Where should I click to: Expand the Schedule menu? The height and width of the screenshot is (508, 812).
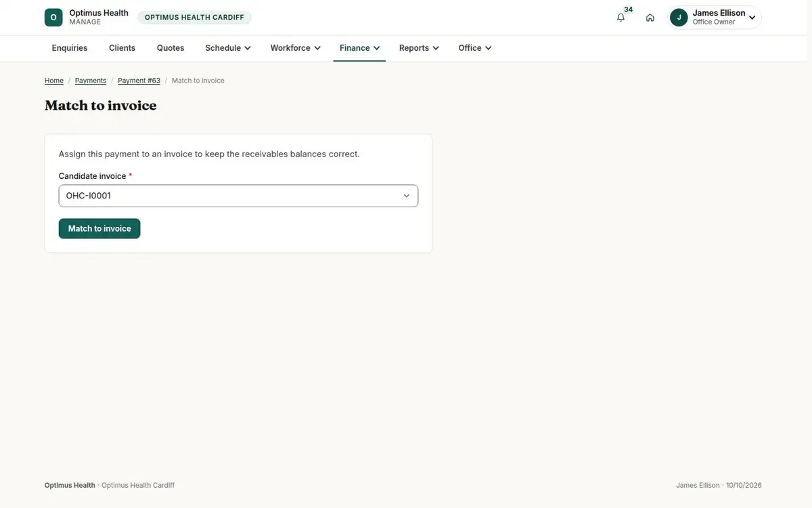[x=228, y=48]
